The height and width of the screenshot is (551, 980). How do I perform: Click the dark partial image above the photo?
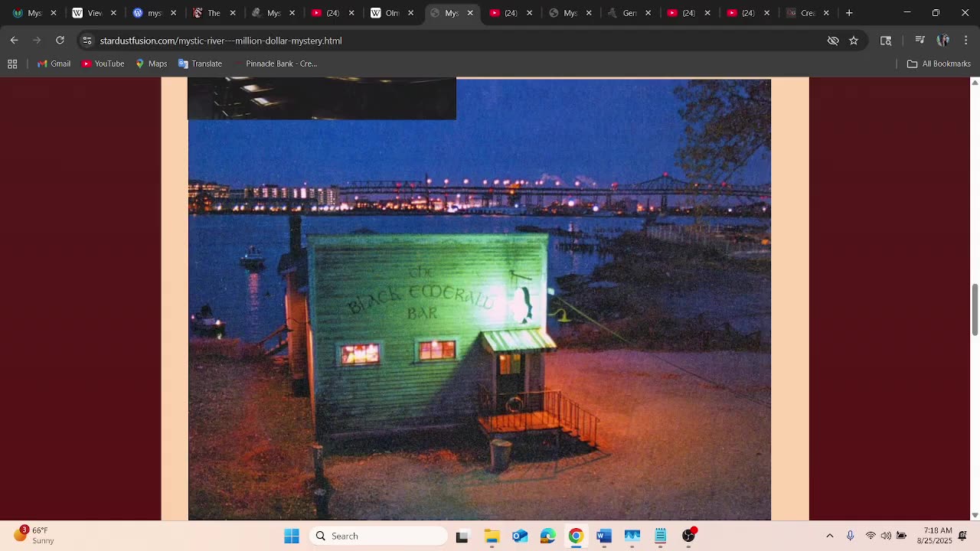pyautogui.click(x=322, y=98)
